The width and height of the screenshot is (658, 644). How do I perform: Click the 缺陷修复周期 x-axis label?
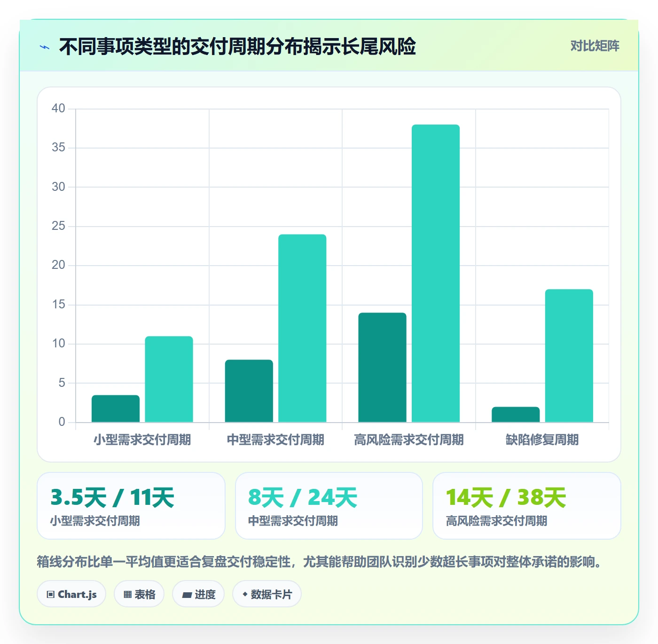(x=542, y=440)
